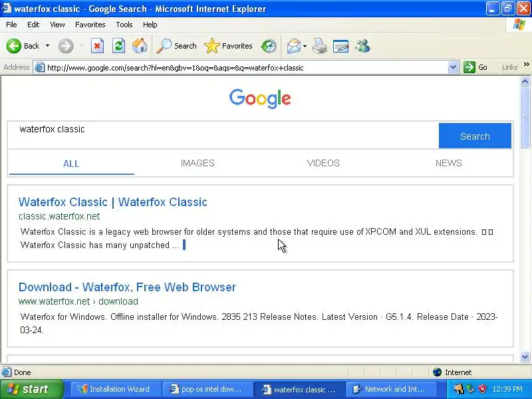This screenshot has height=399, width=532.
Task: Expand the Links toolbar chevron
Action: 526,65
